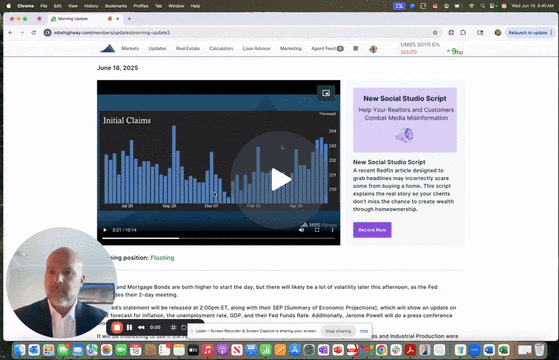Open the Updates navigation menu
The height and width of the screenshot is (360, 559).
tap(157, 48)
